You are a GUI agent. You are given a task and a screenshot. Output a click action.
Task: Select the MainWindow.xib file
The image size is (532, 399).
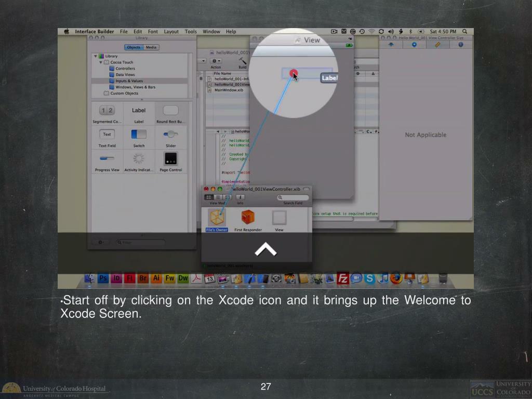[x=228, y=90]
